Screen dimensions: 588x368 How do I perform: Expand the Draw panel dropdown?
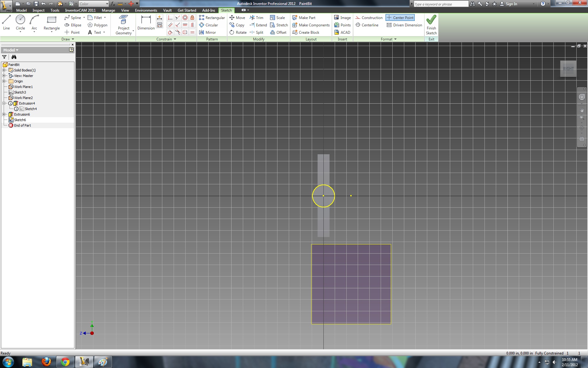click(x=68, y=39)
